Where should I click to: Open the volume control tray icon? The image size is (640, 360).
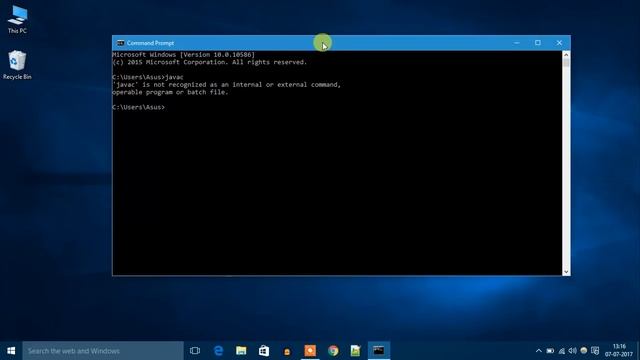pos(573,351)
